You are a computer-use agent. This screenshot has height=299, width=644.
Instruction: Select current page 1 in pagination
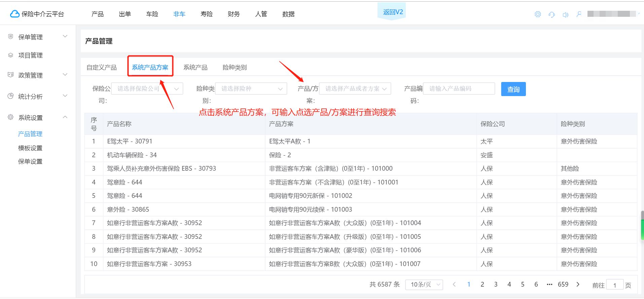[469, 284]
